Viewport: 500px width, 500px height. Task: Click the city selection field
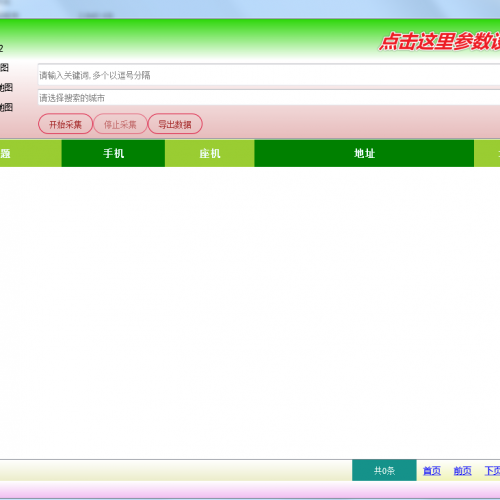[269, 98]
